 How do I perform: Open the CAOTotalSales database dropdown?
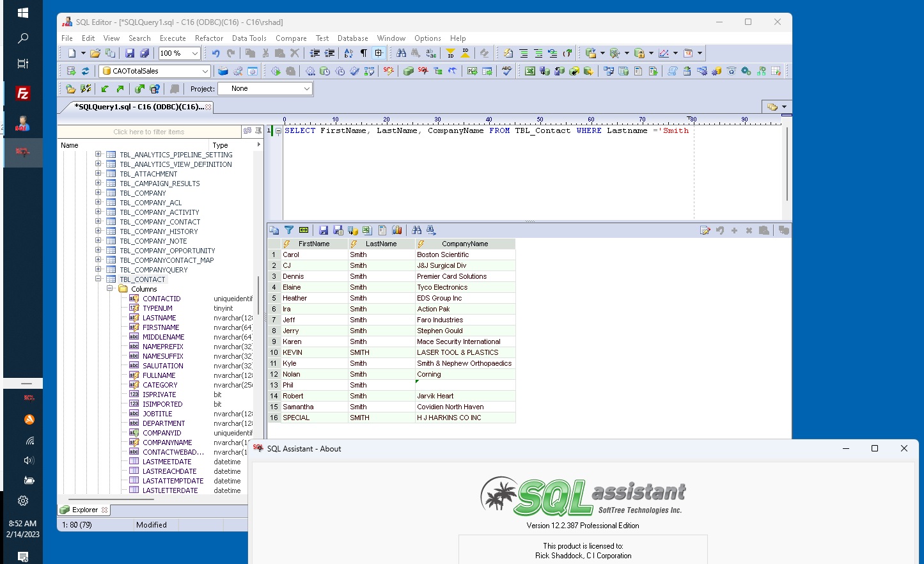point(205,71)
